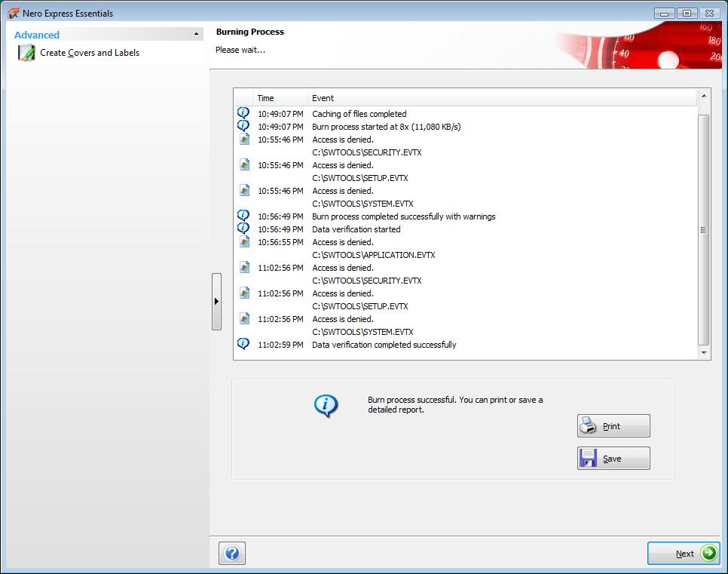Minimize the Nero Express window
The height and width of the screenshot is (574, 728).
point(665,14)
